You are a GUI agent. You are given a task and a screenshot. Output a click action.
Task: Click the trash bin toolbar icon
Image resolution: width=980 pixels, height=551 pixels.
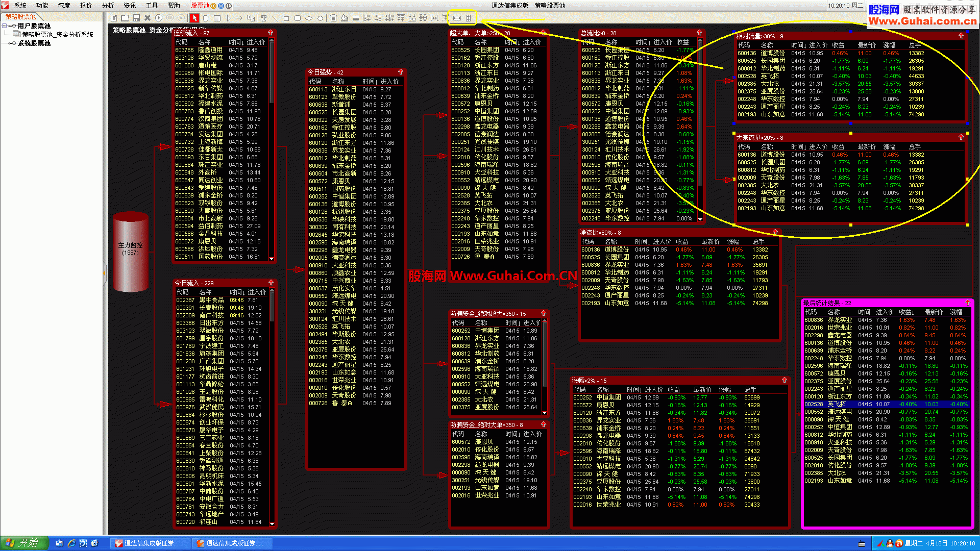point(333,18)
